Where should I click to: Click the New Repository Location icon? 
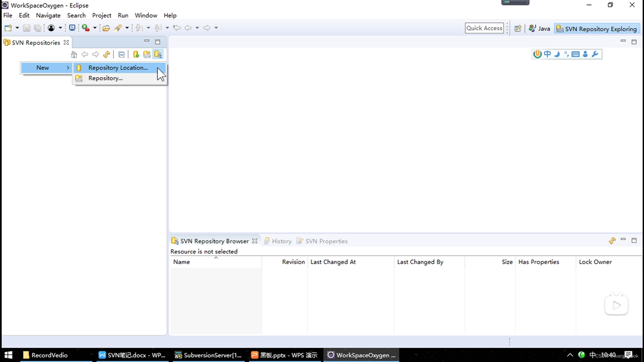(x=136, y=54)
